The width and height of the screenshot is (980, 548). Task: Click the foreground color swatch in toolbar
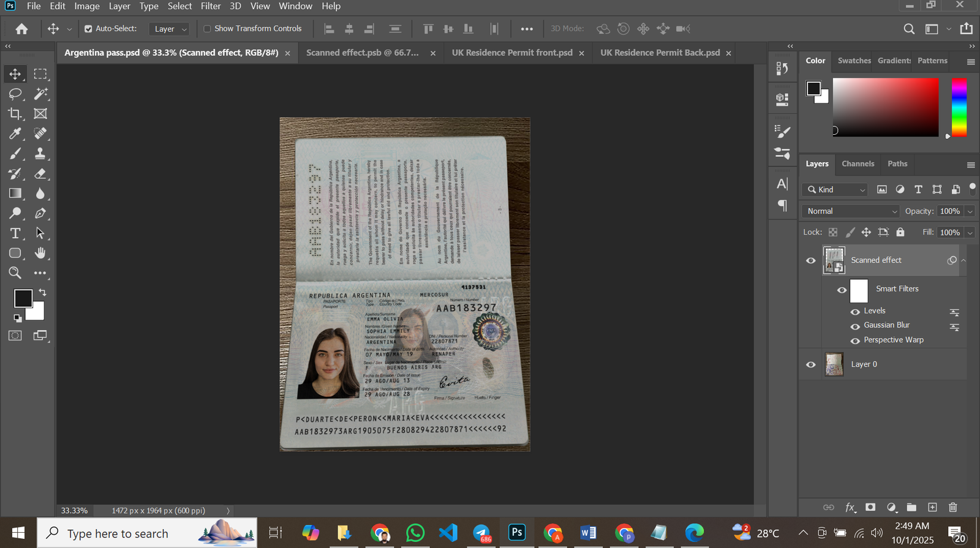23,298
